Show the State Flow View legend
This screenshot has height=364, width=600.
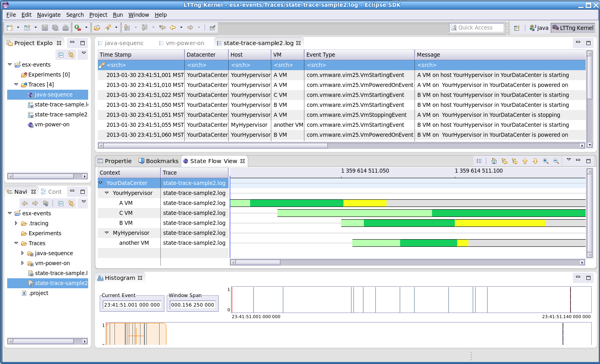click(x=479, y=161)
